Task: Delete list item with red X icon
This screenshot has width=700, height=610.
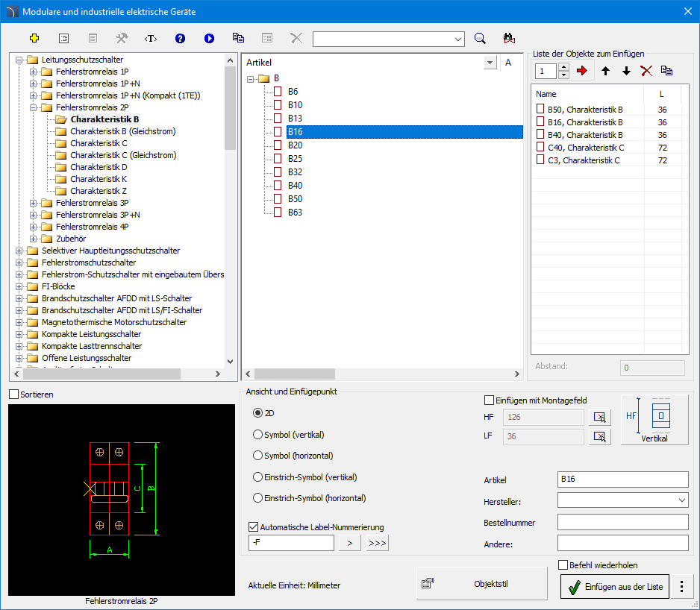Action: point(646,71)
